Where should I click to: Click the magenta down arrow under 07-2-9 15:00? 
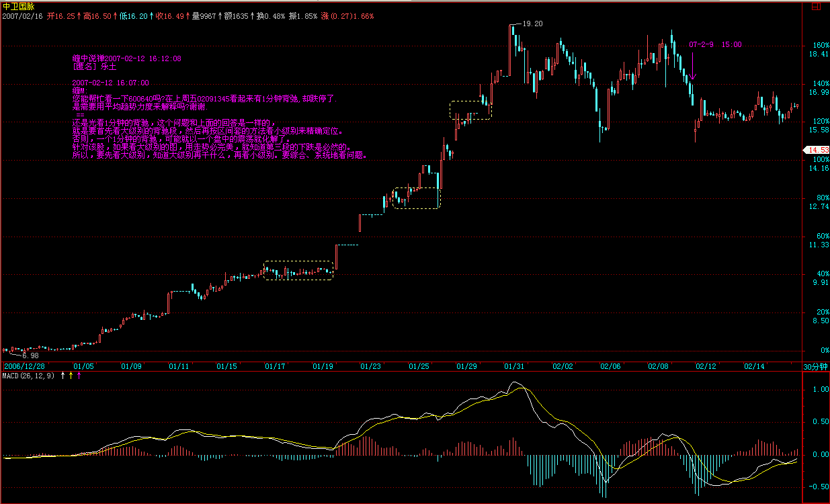(692, 67)
